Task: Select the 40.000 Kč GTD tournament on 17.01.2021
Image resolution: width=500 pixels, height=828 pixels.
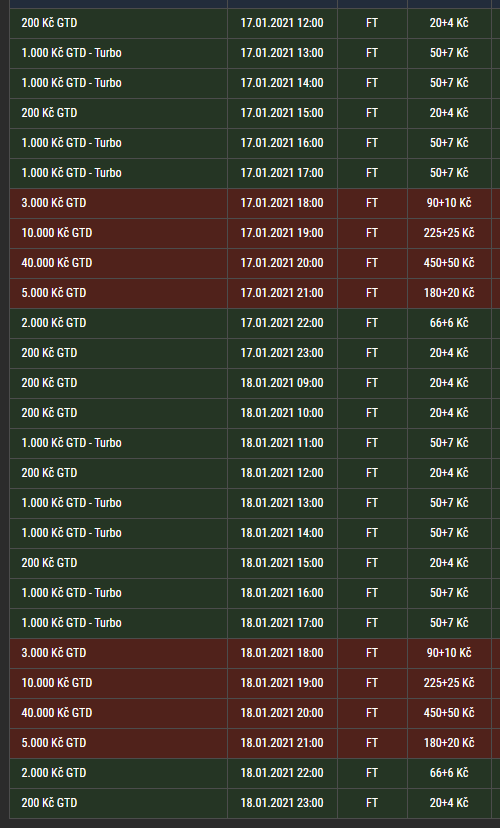Action: tap(56, 262)
